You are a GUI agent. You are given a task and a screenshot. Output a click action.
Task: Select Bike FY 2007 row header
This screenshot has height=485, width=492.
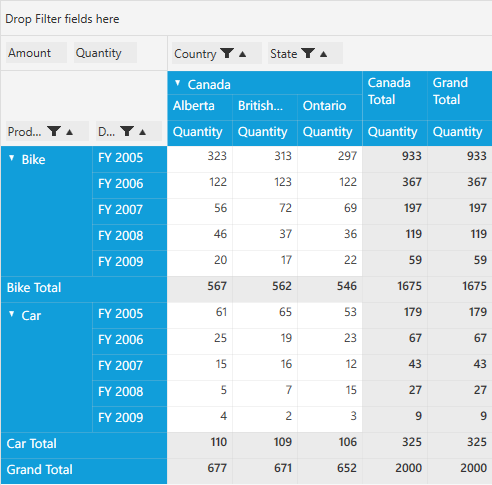129,211
